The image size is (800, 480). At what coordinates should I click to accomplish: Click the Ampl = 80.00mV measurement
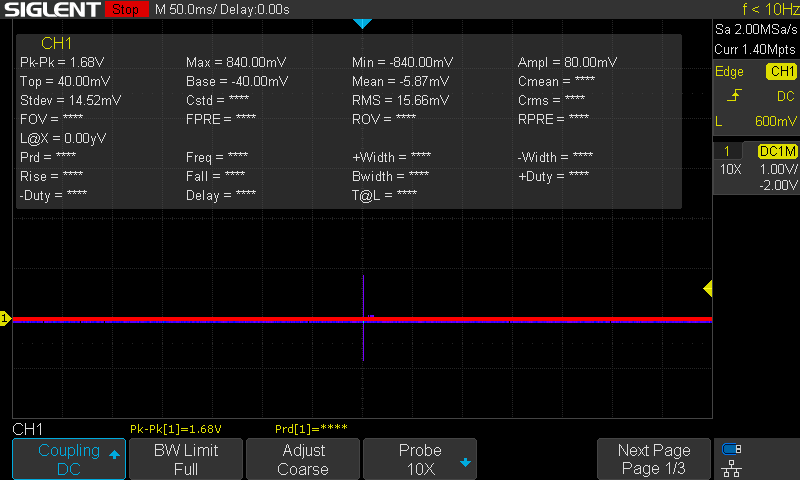pyautogui.click(x=567, y=62)
